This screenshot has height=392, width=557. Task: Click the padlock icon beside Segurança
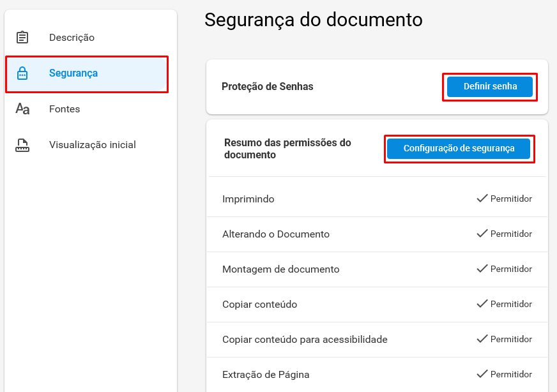(x=22, y=73)
